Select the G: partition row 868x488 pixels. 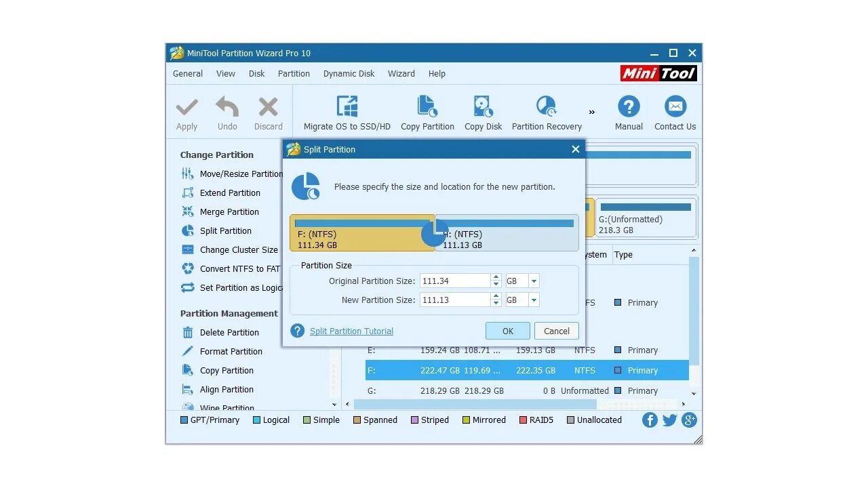527,391
